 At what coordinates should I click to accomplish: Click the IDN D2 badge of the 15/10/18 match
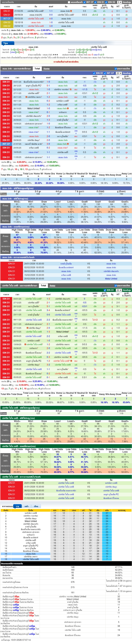[7, 22]
